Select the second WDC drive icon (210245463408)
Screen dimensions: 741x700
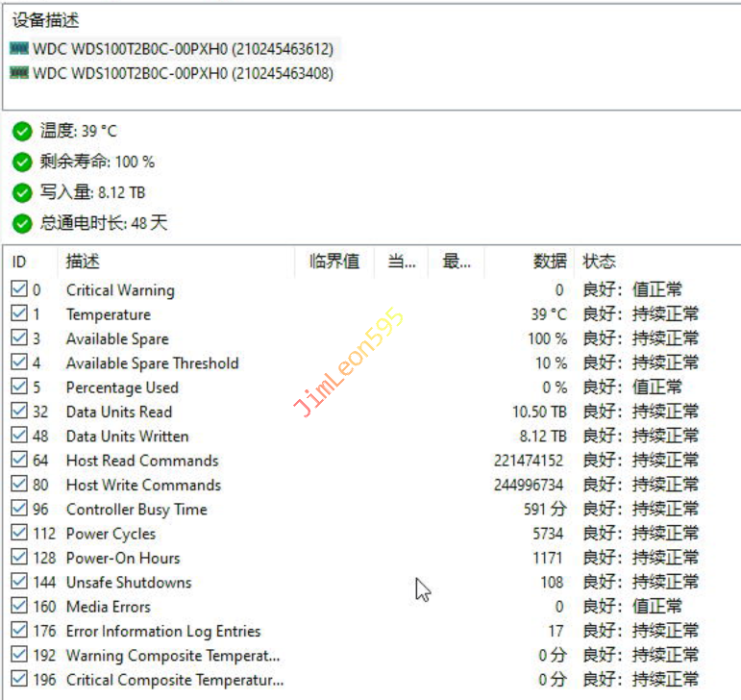click(19, 73)
